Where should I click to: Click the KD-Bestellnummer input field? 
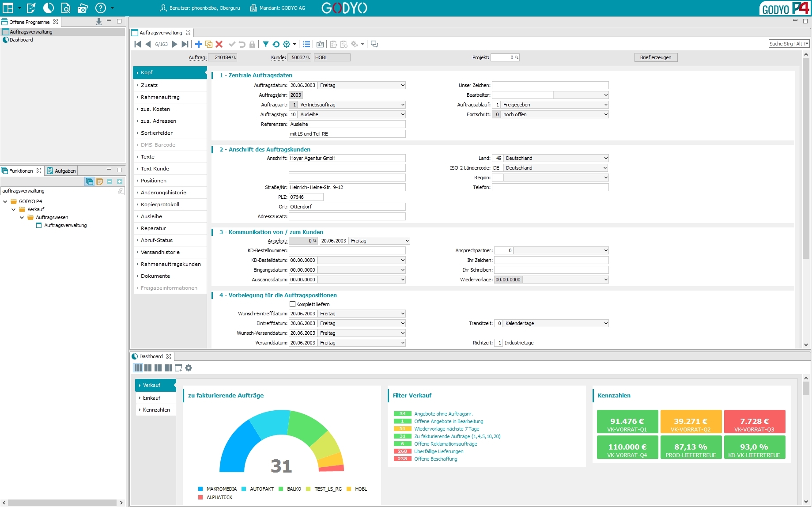[x=347, y=250]
